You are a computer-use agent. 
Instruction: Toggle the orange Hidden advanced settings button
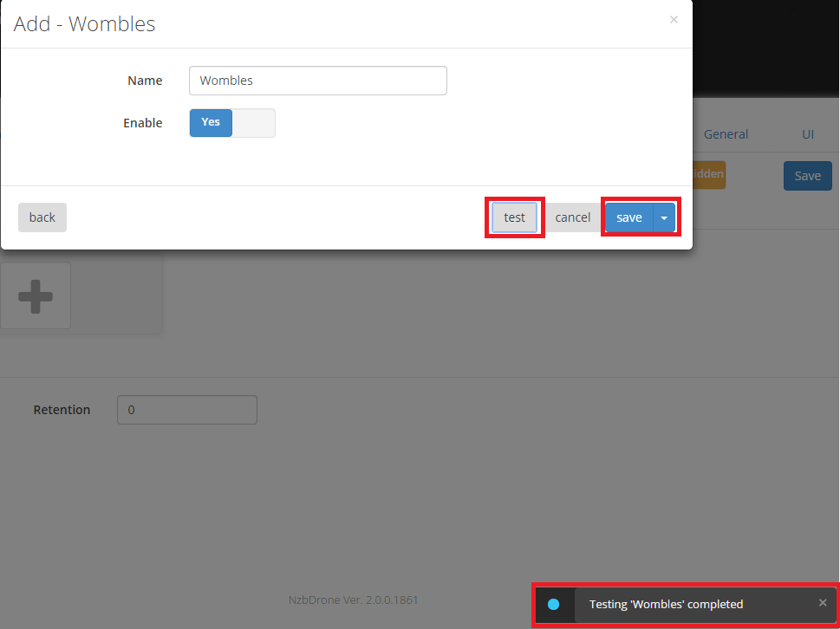[708, 174]
